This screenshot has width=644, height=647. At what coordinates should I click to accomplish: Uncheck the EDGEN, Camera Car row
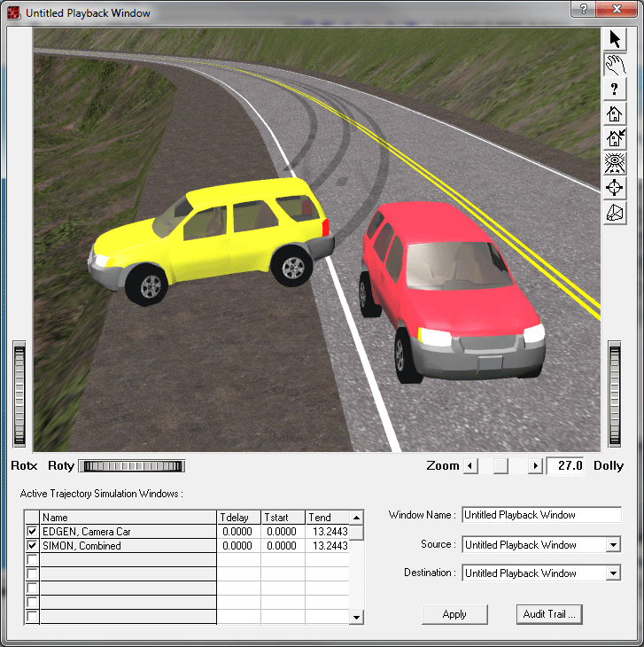(32, 532)
